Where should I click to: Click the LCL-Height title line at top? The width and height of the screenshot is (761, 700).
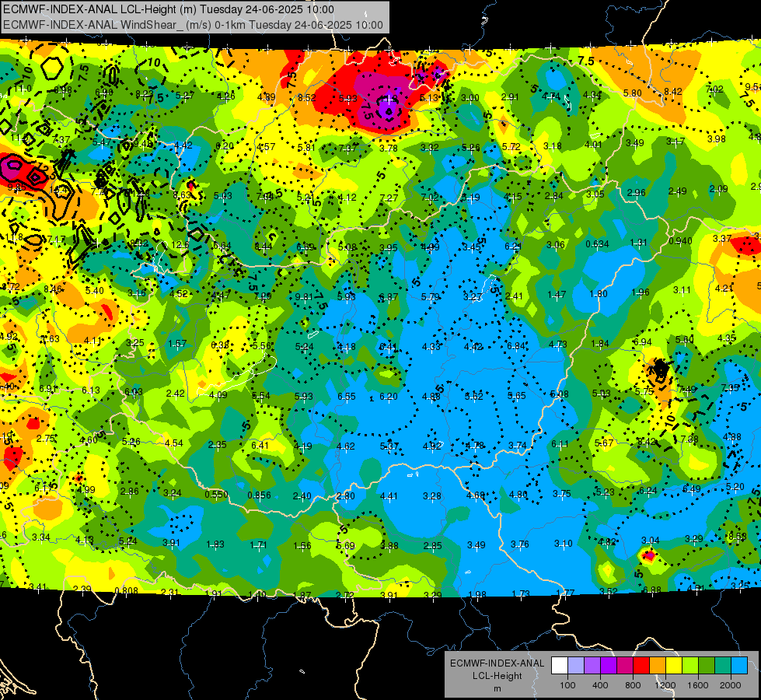coord(169,9)
